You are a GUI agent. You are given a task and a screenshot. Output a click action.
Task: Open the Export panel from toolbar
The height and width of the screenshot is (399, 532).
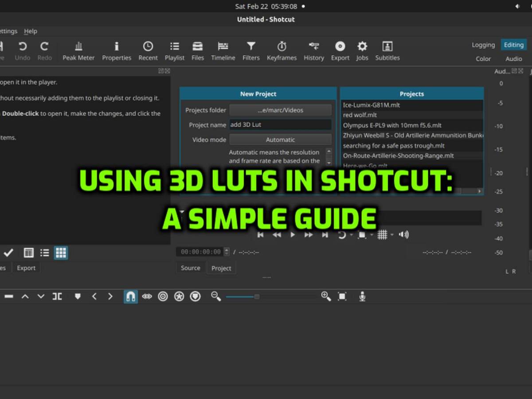pos(340,51)
